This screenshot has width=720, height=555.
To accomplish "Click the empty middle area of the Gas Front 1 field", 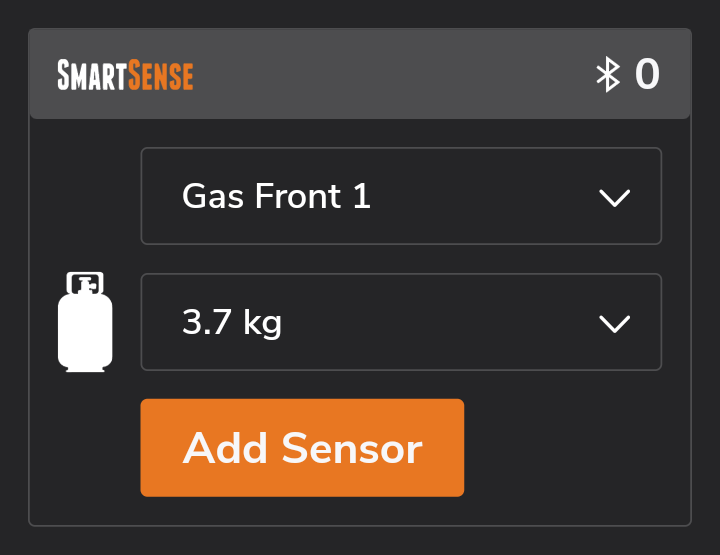I will coord(480,196).
